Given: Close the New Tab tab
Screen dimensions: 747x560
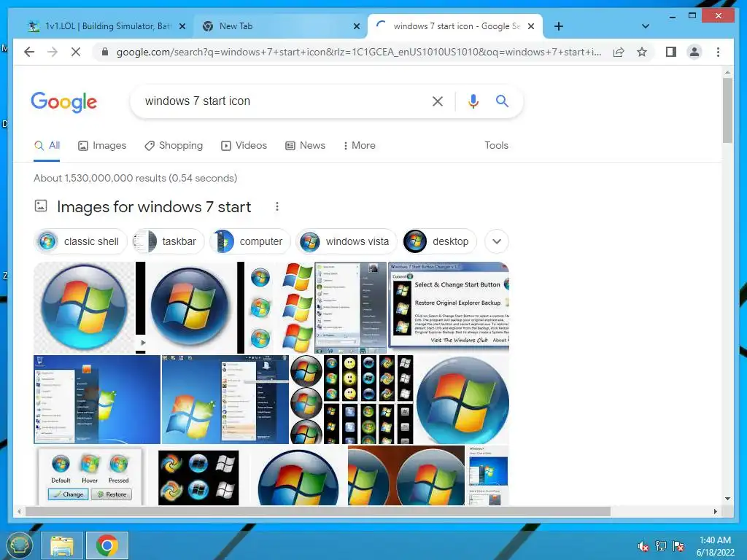Looking at the screenshot, I should 356,27.
